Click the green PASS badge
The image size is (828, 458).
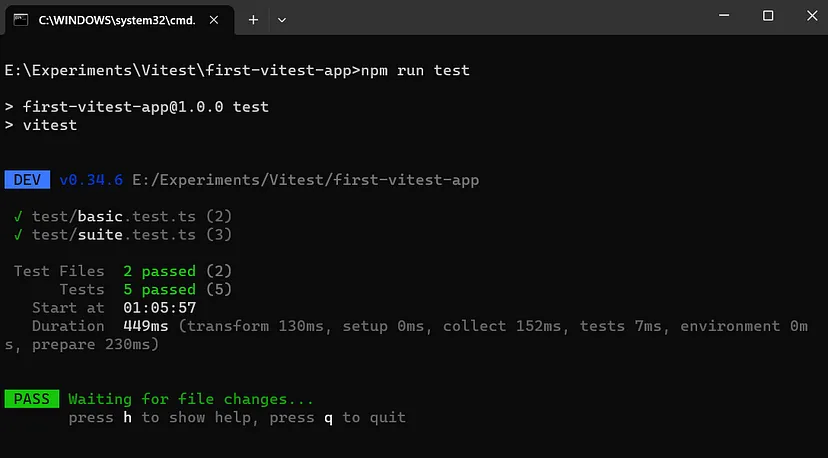[32, 399]
